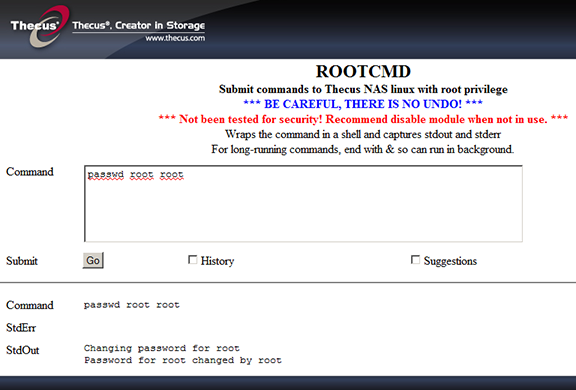Click 'Wraps the command in a shell' line

coord(363,134)
